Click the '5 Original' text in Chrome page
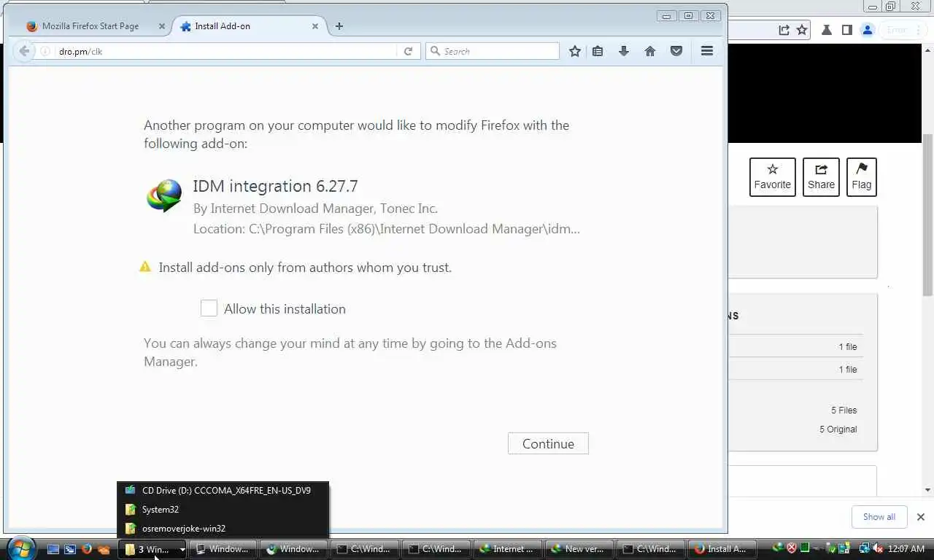This screenshot has height=560, width=934. pyautogui.click(x=838, y=429)
